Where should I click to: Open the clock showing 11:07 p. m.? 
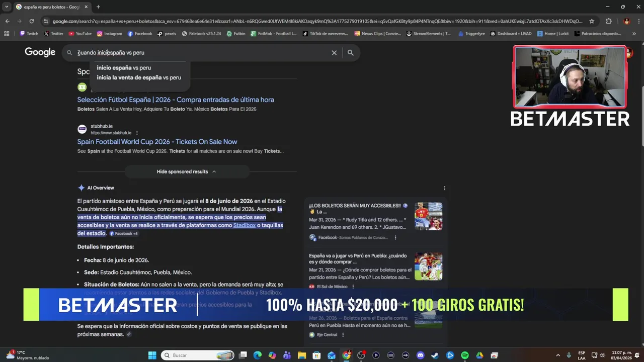pos(621,355)
